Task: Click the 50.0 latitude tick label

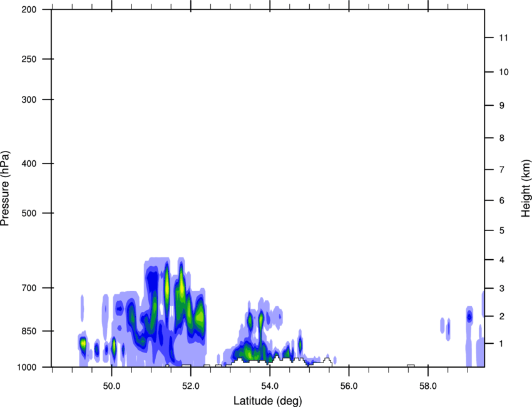Action: point(111,386)
